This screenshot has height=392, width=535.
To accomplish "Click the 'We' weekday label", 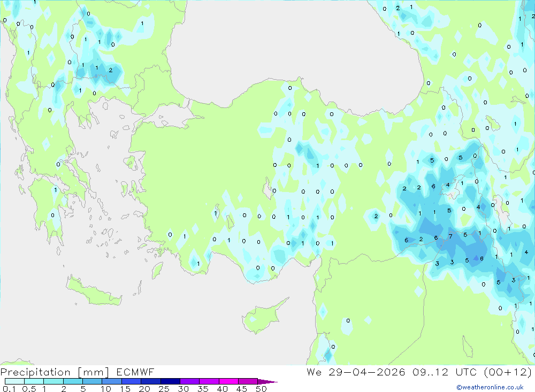I will point(314,372).
